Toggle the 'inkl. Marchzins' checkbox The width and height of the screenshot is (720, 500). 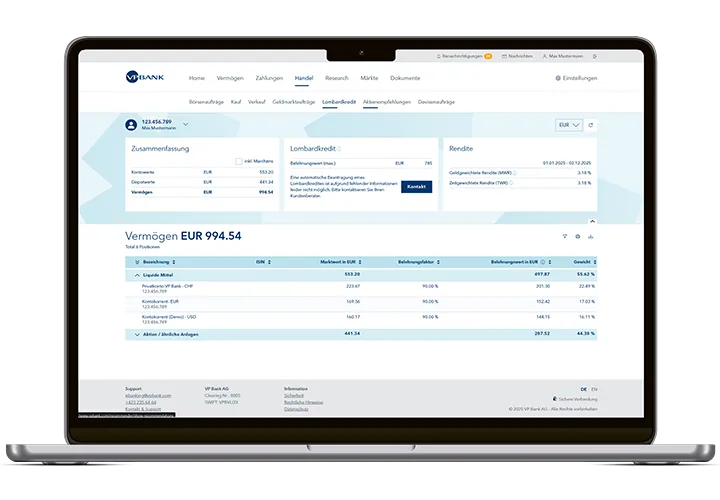pos(238,161)
